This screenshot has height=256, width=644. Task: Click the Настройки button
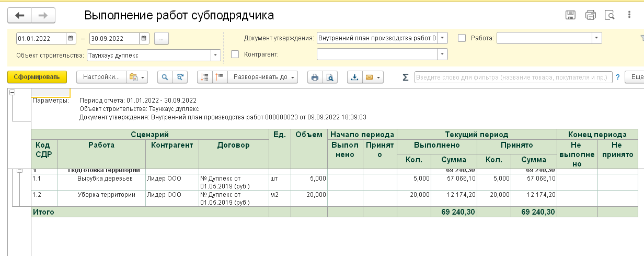click(101, 77)
